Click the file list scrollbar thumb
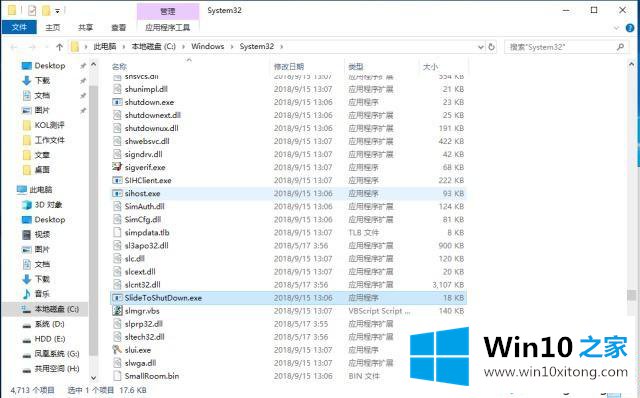Image resolution: width=640 pixels, height=398 pixels. pos(631,295)
